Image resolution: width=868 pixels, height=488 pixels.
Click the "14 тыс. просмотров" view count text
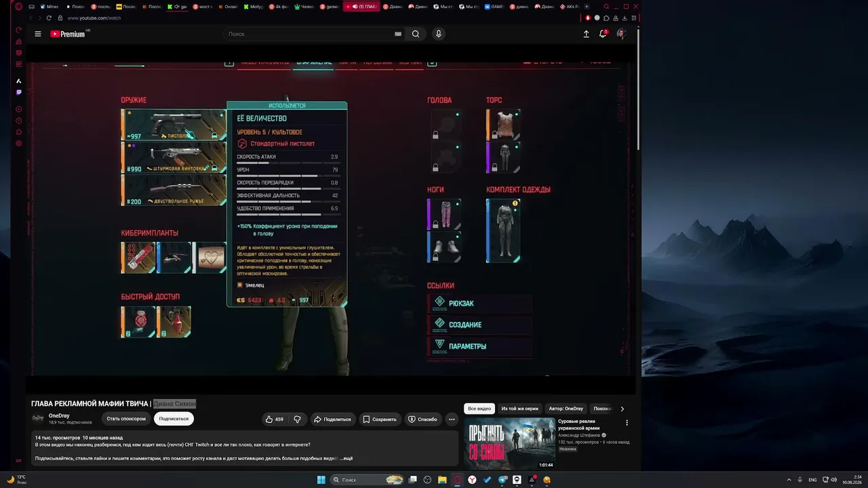coord(58,438)
